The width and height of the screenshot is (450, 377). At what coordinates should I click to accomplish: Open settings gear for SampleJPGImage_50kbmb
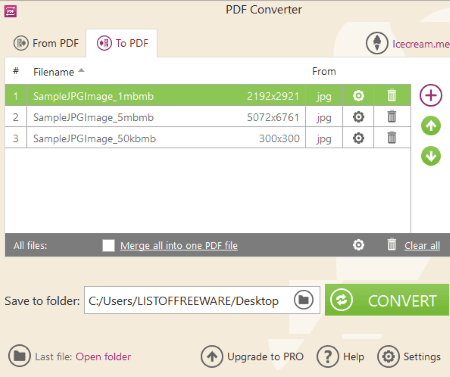tap(358, 138)
